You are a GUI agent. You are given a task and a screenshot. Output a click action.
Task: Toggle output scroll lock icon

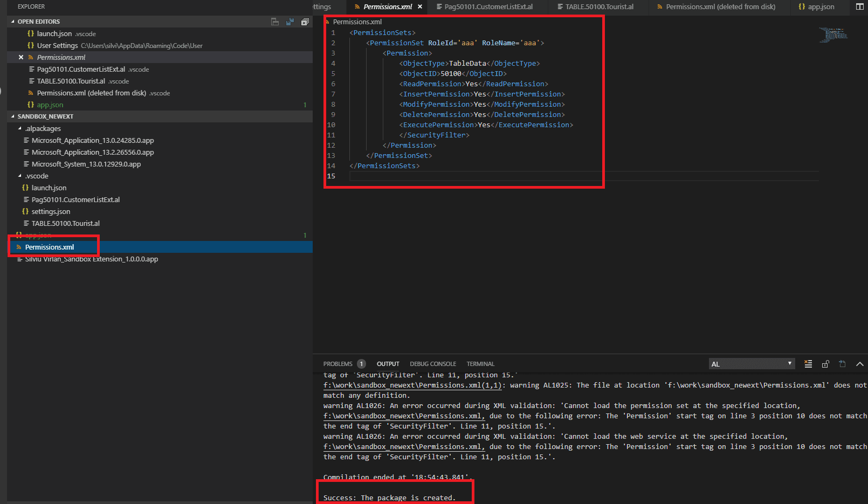[x=825, y=364]
